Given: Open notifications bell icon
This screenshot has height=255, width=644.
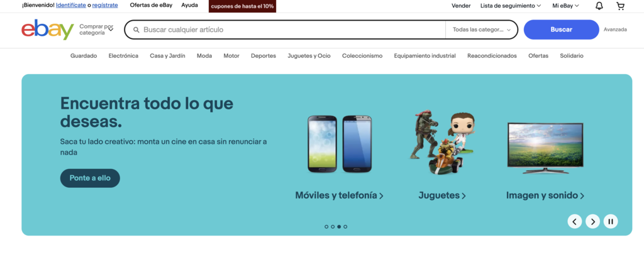Looking at the screenshot, I should pos(599,6).
